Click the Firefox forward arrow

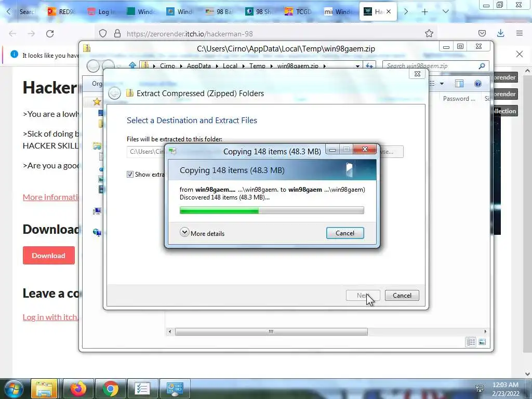point(31,34)
